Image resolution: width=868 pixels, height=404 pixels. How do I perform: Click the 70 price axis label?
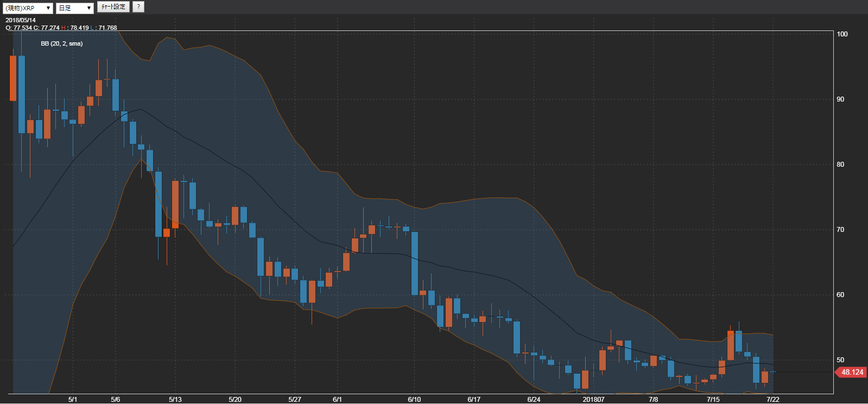pyautogui.click(x=840, y=229)
